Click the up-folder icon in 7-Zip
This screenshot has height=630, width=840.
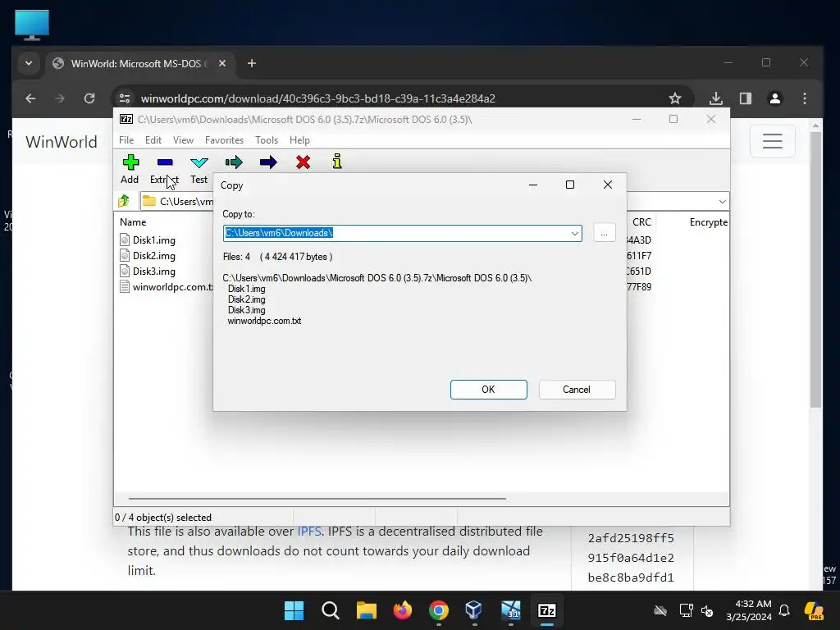[124, 201]
